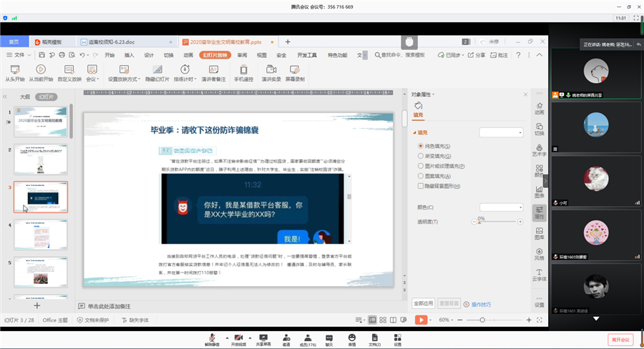
Task: Open 手机遥控 phone remote tool
Action: point(244,69)
